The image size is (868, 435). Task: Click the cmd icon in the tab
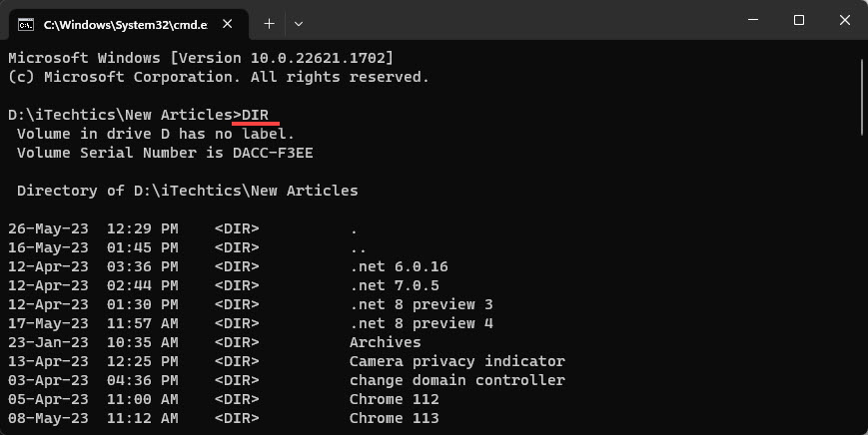(26, 24)
